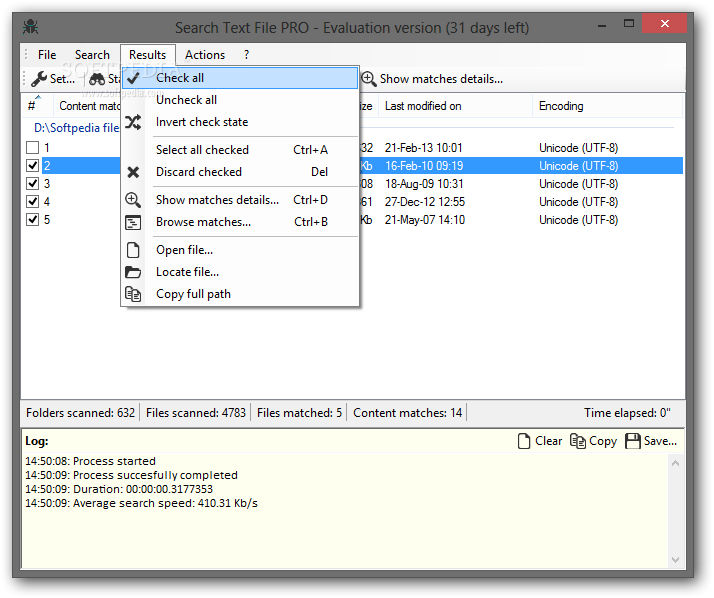Viewport: 714px width, 598px height.
Task: Click the D:\Softpedia files group header
Action: (x=76, y=128)
